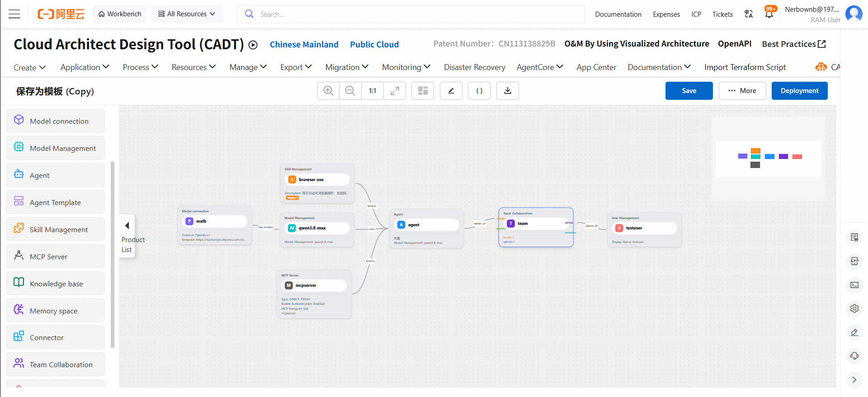Open the Disaster Recovery menu item
Screen dimensions: 868x397
[x=475, y=67]
